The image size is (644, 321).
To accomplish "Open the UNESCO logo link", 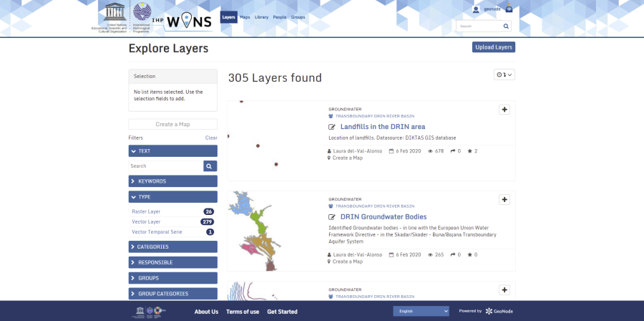I will tap(109, 17).
